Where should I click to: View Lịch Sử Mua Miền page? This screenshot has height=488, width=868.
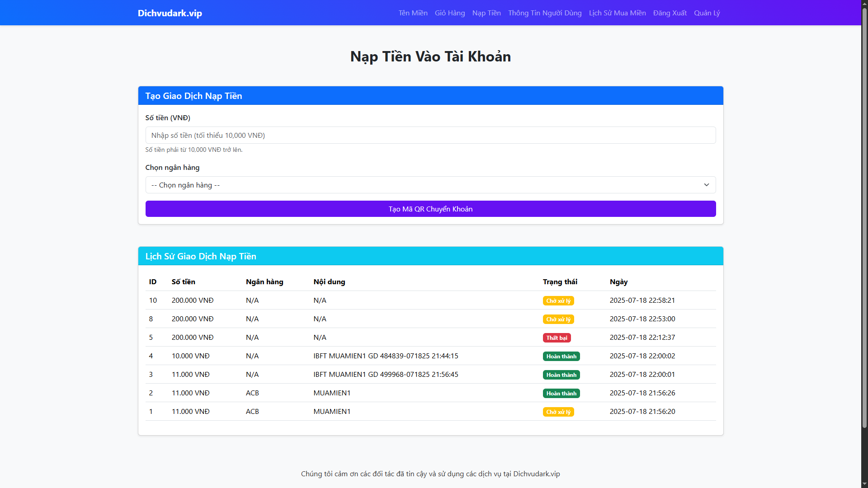(x=617, y=13)
